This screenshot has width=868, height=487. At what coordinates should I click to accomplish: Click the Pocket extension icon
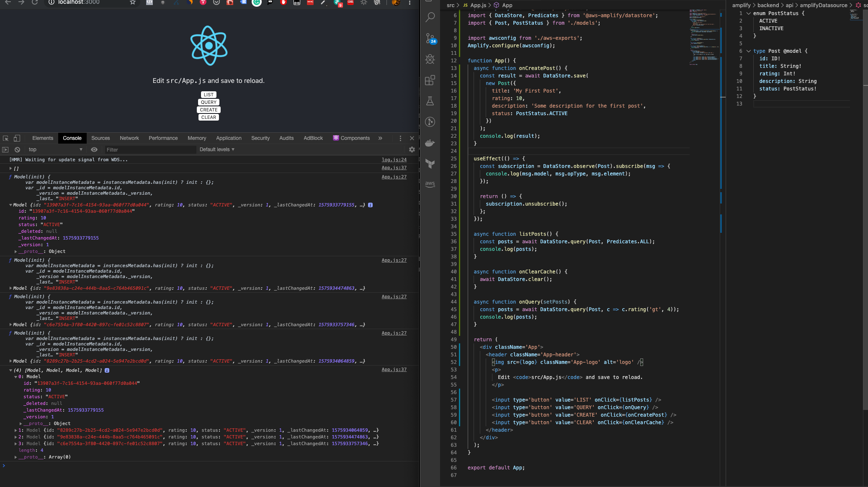click(x=216, y=2)
